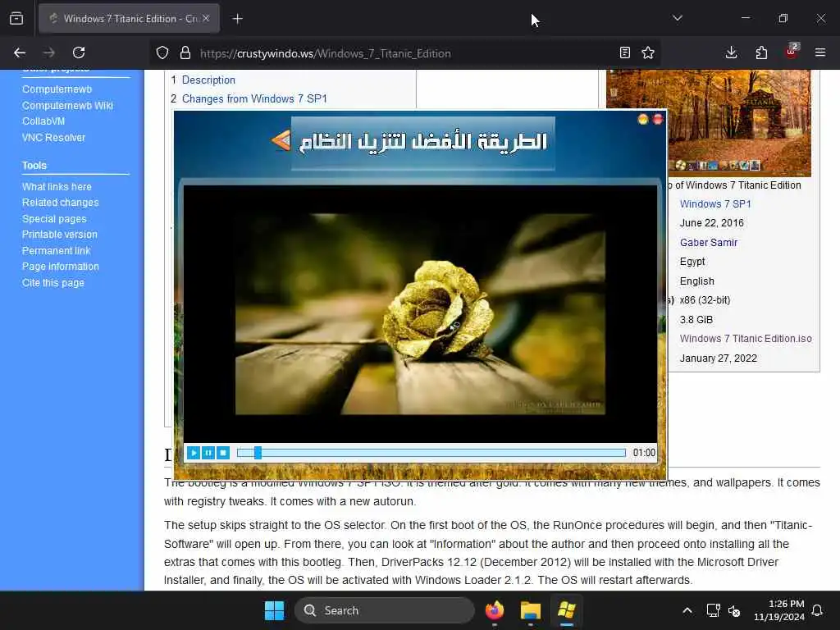Viewport: 840px width, 630px height.
Task: Open Printable version link
Action: (x=59, y=235)
